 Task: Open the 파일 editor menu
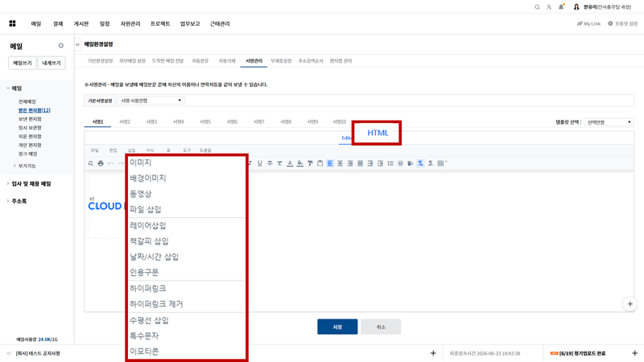click(x=94, y=150)
